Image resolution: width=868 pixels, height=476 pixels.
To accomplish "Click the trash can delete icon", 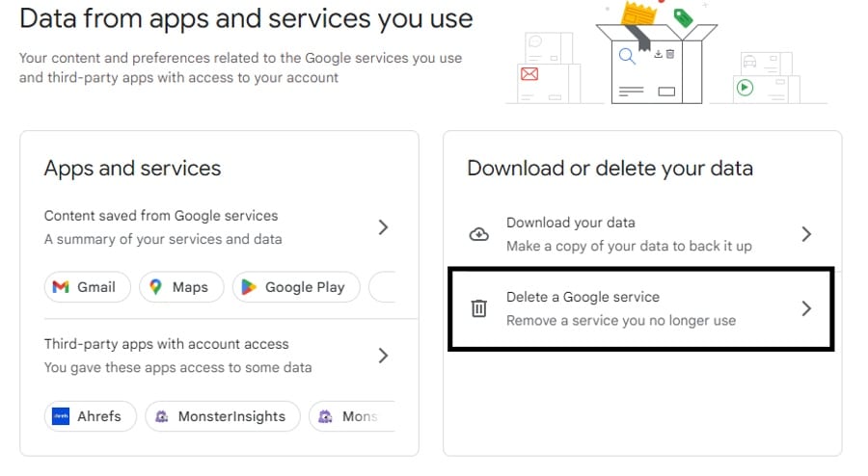I will 478,308.
